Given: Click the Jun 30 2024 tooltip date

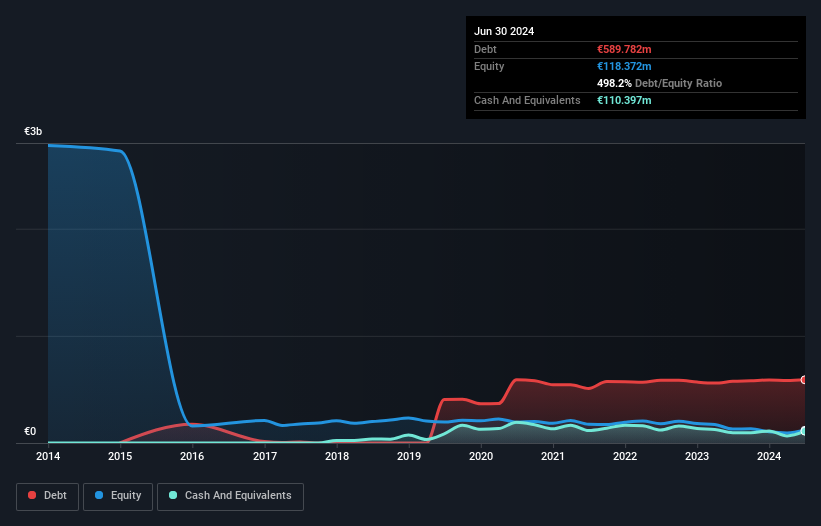Looking at the screenshot, I should pyautogui.click(x=504, y=31).
